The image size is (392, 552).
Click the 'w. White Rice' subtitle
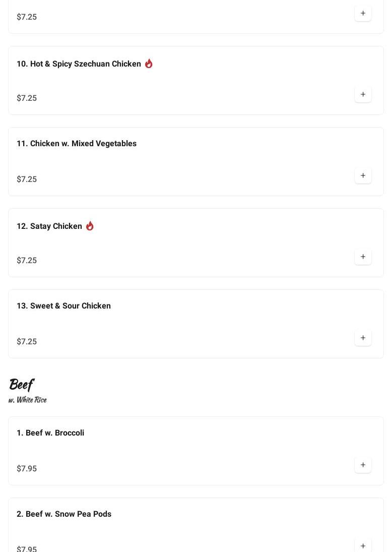point(28,400)
